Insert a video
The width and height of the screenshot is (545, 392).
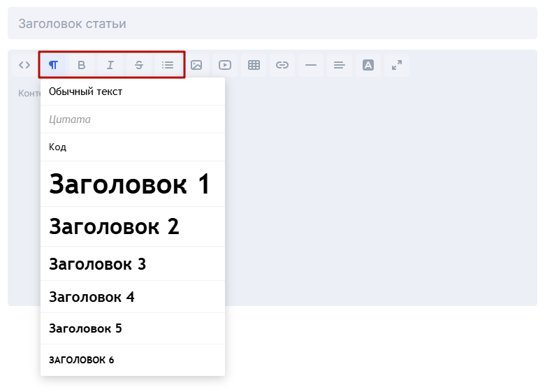pos(225,65)
